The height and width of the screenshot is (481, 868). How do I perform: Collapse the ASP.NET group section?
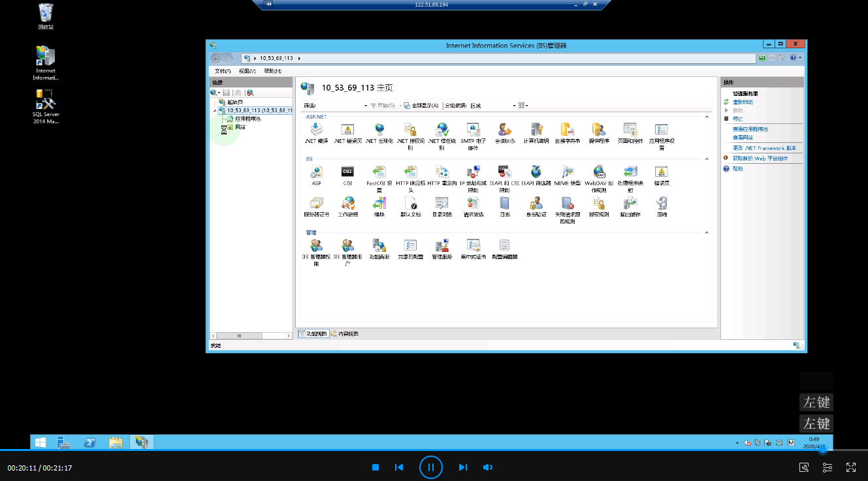click(707, 117)
